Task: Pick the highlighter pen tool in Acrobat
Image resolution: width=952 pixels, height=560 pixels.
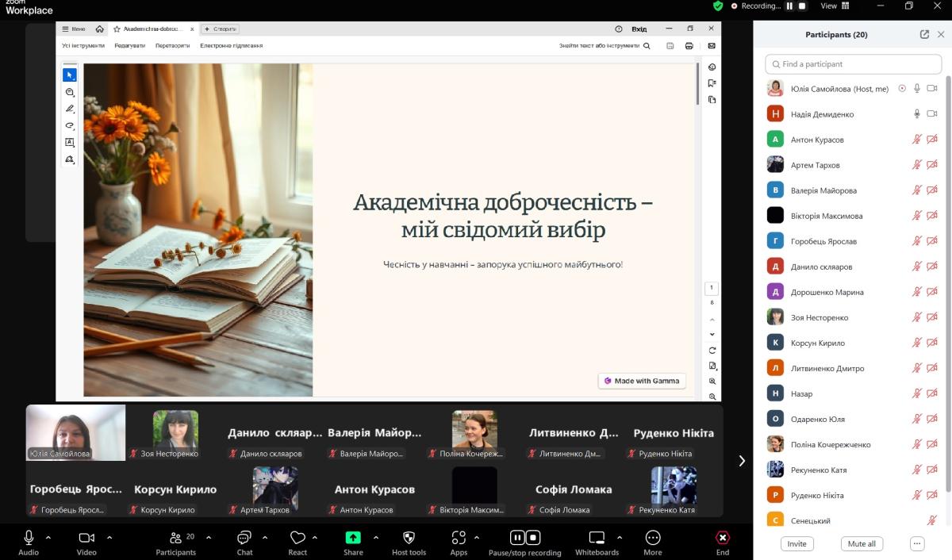Action: [70, 109]
